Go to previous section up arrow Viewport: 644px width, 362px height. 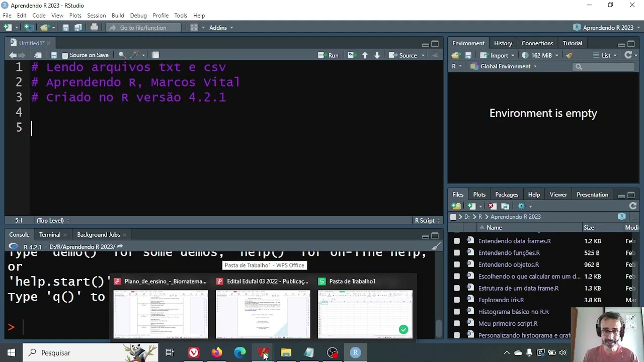[x=365, y=55]
